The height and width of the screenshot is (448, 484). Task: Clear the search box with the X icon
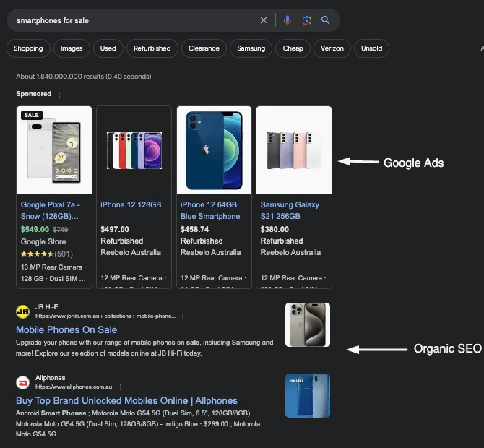(264, 20)
